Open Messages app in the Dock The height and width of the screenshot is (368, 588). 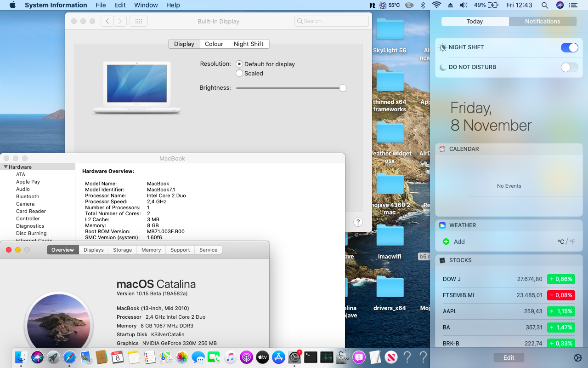[198, 357]
